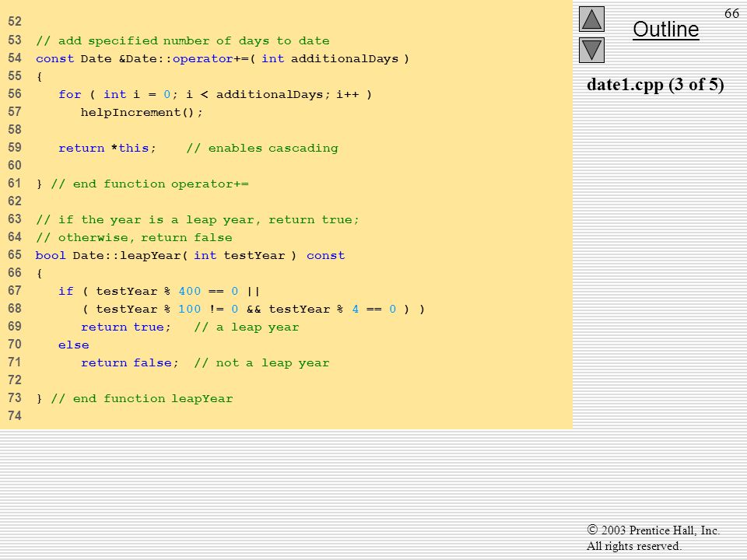Click the operator+= function declaration line
Screen dimensions: 747x560
[x=223, y=58]
